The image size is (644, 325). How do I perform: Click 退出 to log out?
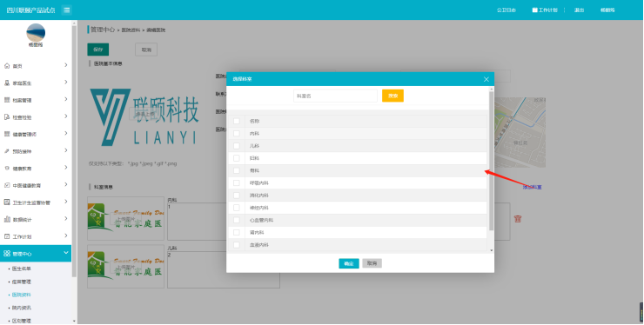point(579,10)
